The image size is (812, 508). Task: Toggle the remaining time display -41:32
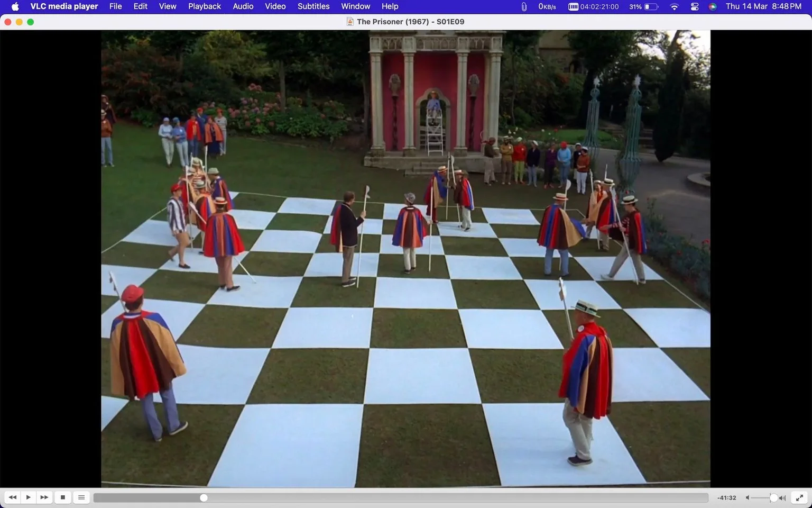coord(727,498)
